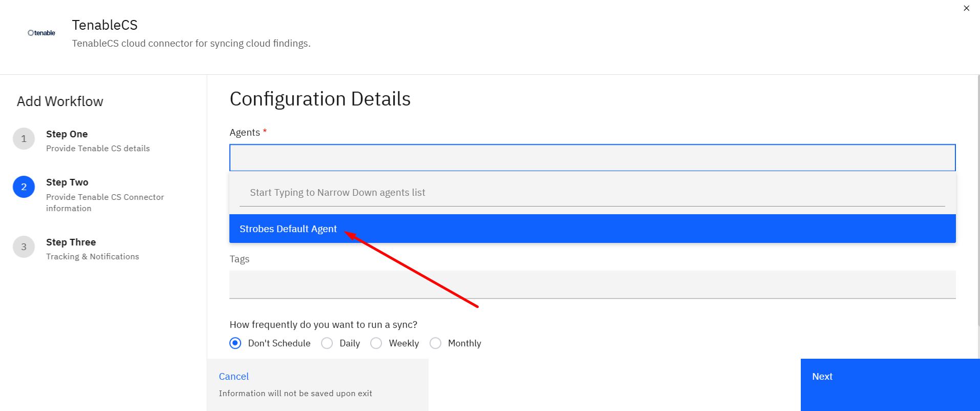Click into the Tags input field
This screenshot has width=980, height=411.
[592, 284]
